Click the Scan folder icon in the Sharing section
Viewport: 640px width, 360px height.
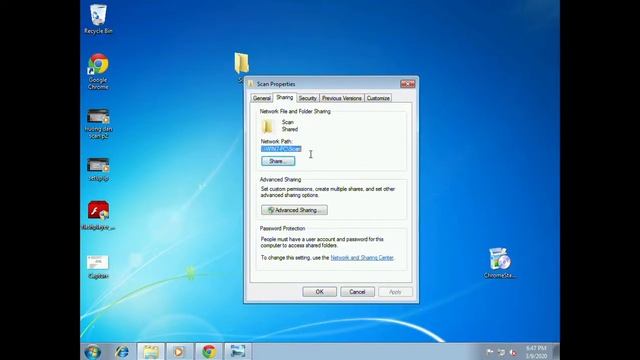(x=268, y=126)
